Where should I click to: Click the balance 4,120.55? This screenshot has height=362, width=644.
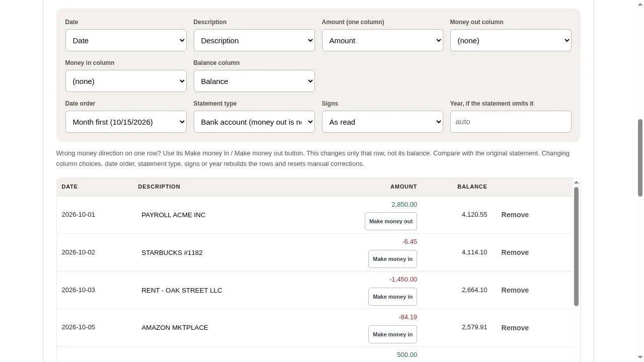[x=474, y=215]
